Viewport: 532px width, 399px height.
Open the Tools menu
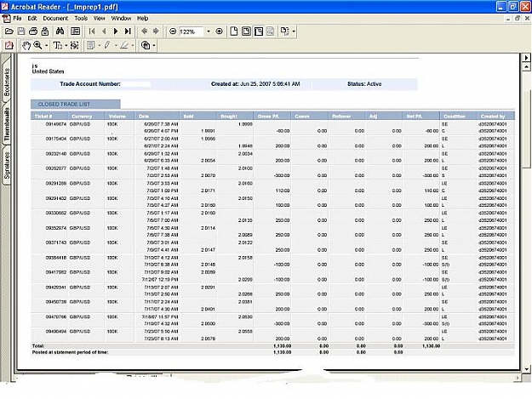[x=81, y=19]
